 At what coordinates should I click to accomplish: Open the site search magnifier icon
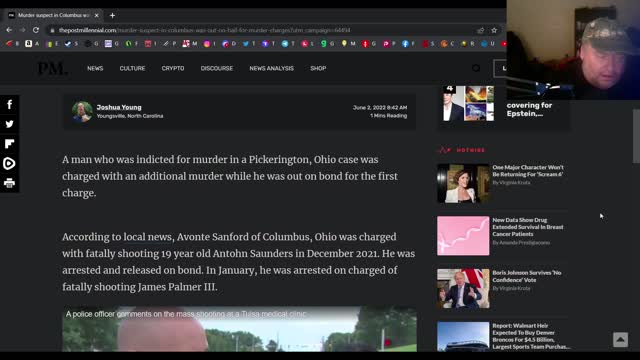pyautogui.click(x=476, y=68)
